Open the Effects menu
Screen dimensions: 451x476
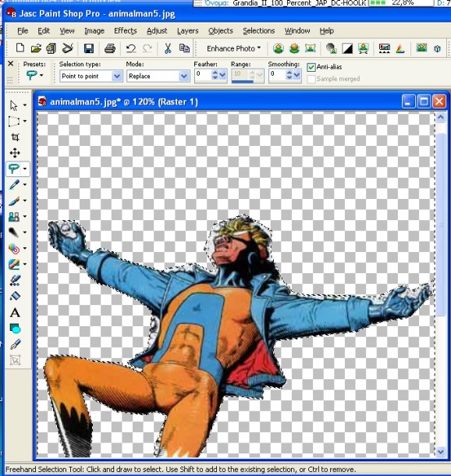[126, 31]
